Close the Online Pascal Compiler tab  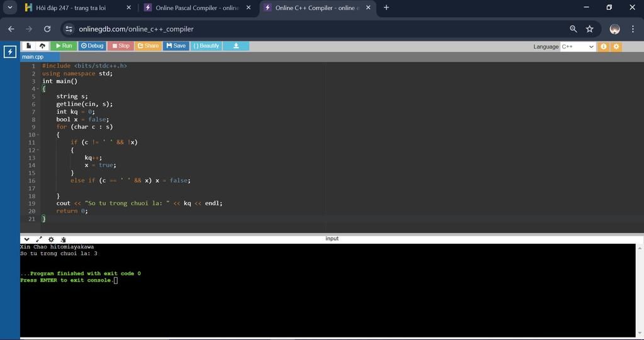tap(248, 8)
